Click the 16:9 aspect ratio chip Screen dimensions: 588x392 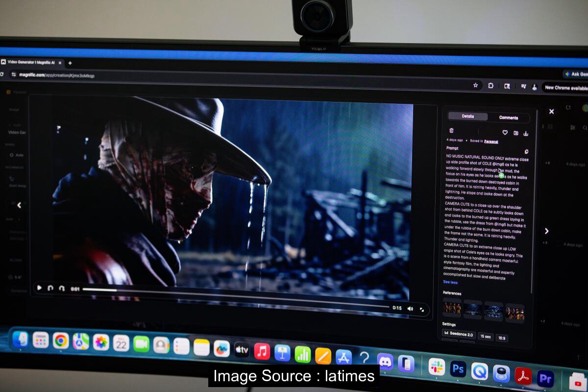pos(501,338)
